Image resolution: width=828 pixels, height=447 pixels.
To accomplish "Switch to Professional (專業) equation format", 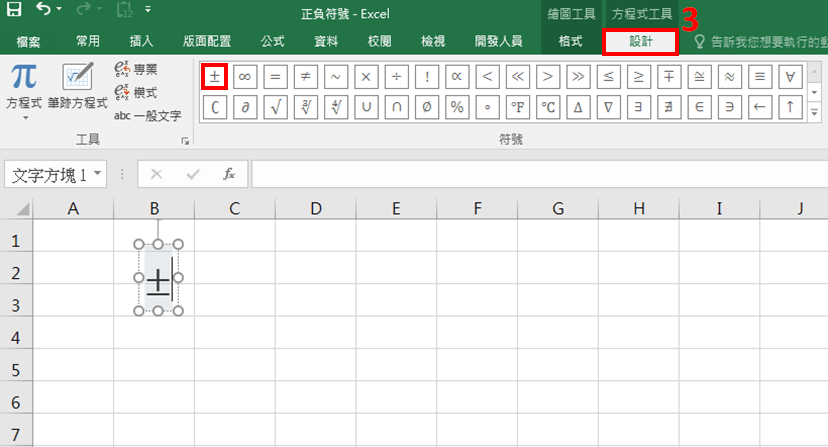I will coord(135,69).
